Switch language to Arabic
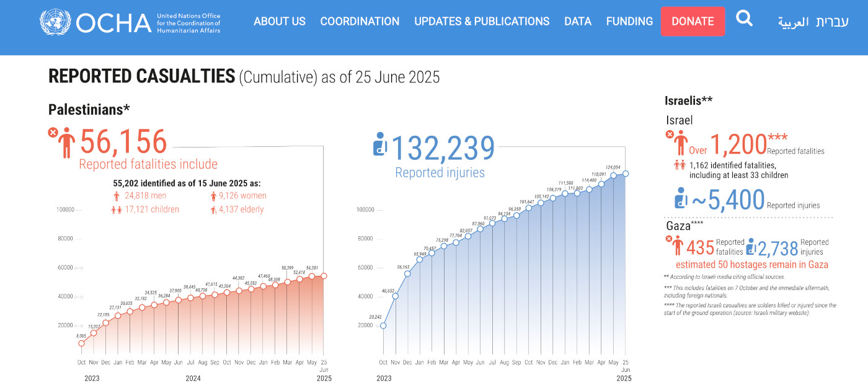Viewport: 868px width, 388px height. 794,22
